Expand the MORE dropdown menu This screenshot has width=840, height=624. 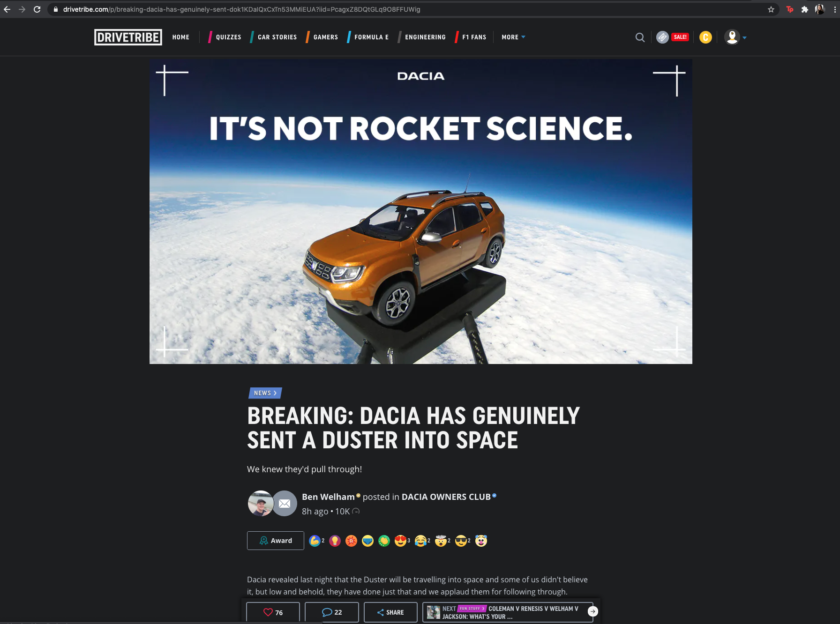513,37
